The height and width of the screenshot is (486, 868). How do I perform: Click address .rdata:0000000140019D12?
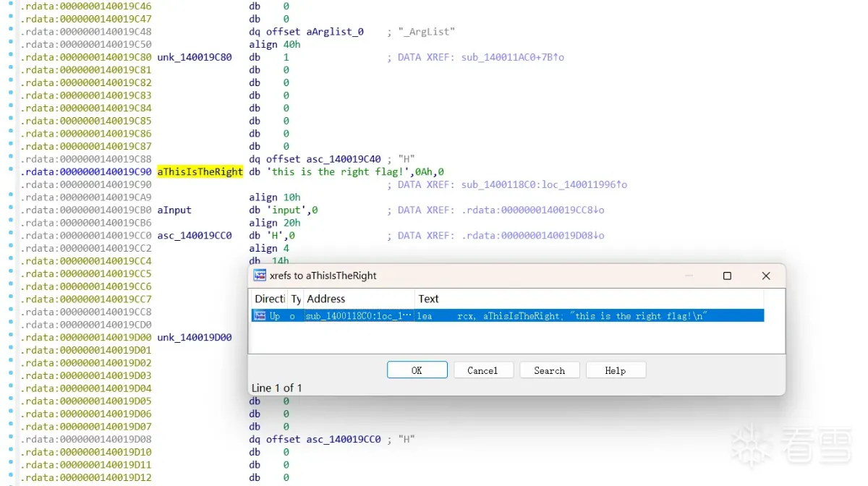point(86,477)
